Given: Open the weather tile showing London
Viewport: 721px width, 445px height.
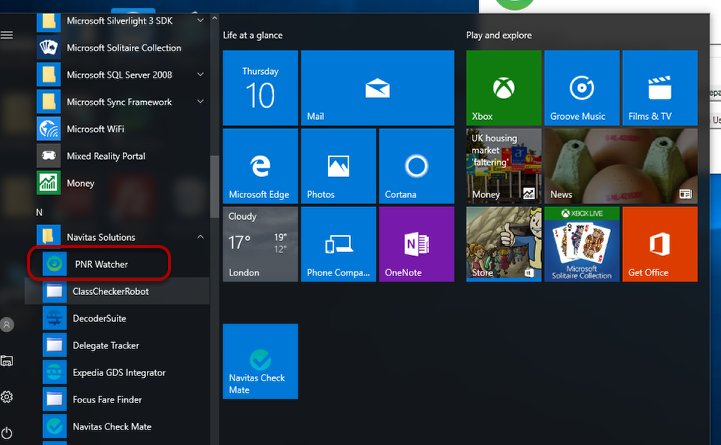Looking at the screenshot, I should tap(260, 244).
